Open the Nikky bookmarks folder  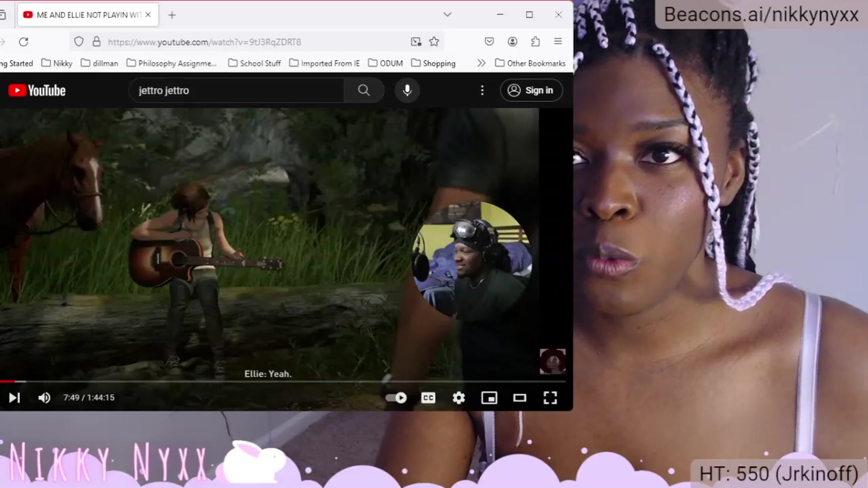[x=57, y=63]
